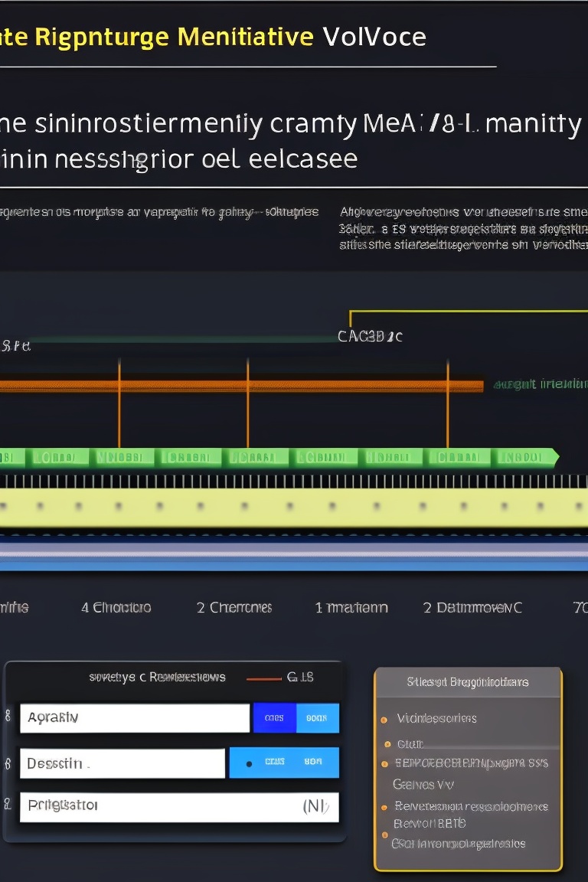The width and height of the screenshot is (588, 882).
Task: Click the '2 DatmmovenC' label below timeline
Action: coord(472,608)
